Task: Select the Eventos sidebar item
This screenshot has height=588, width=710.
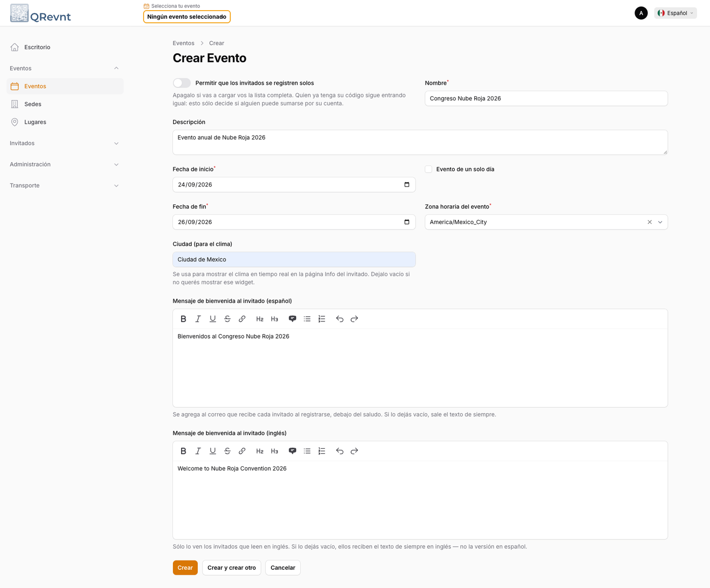Action: tap(65, 86)
